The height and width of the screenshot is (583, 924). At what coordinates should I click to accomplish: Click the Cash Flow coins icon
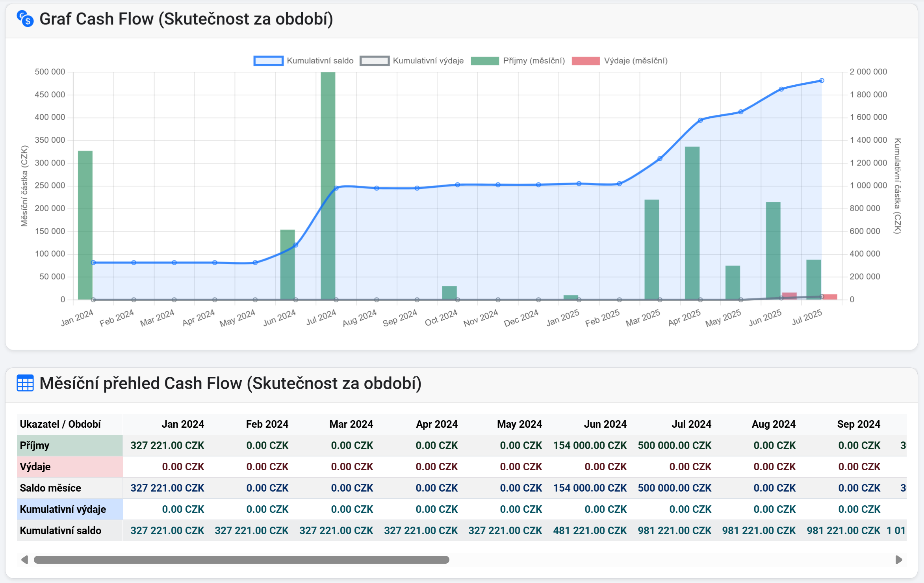pos(25,19)
